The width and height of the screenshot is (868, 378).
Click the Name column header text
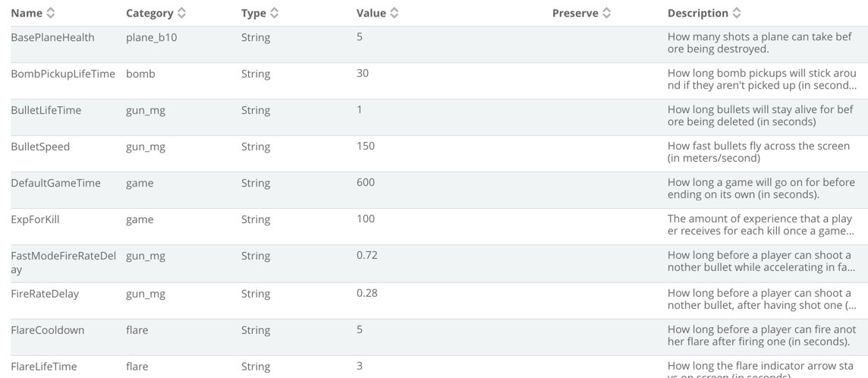[27, 13]
